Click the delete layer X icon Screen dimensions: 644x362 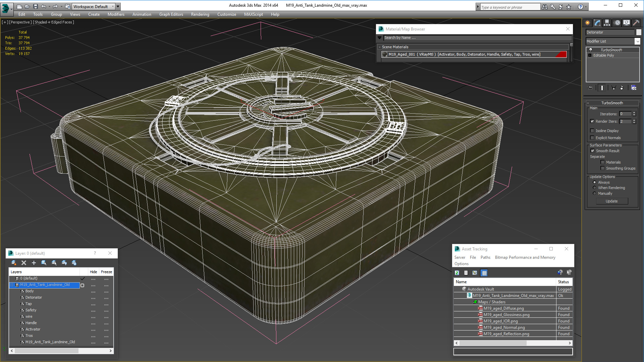pos(23,263)
